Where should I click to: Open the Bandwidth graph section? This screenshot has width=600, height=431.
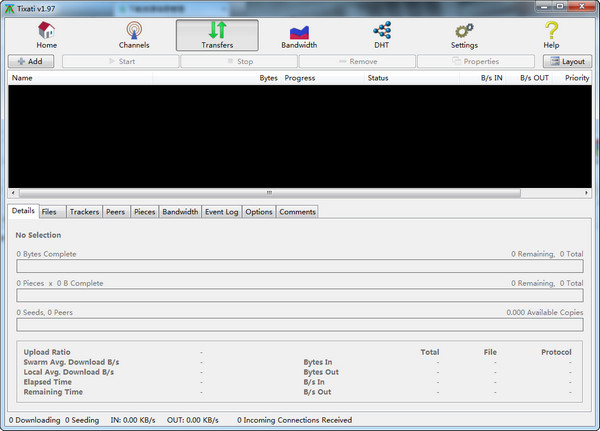[299, 35]
